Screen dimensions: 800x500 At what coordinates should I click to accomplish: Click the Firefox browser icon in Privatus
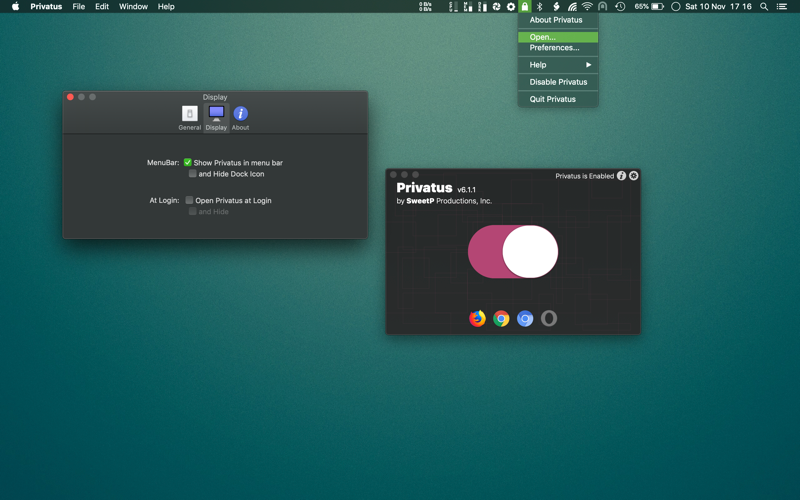(478, 318)
